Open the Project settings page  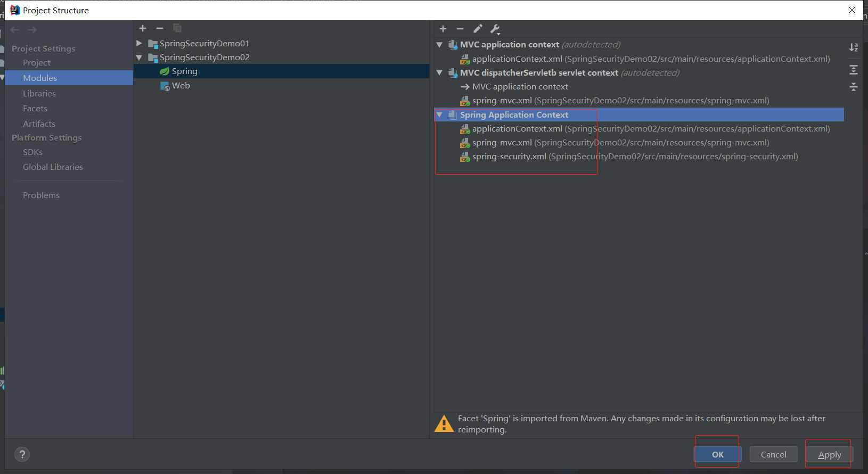tap(37, 63)
